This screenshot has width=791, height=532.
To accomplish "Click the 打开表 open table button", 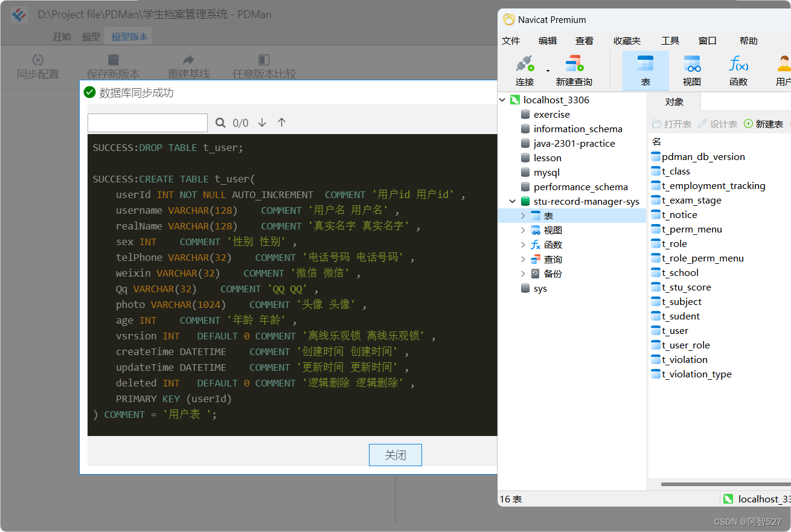I will click(672, 124).
